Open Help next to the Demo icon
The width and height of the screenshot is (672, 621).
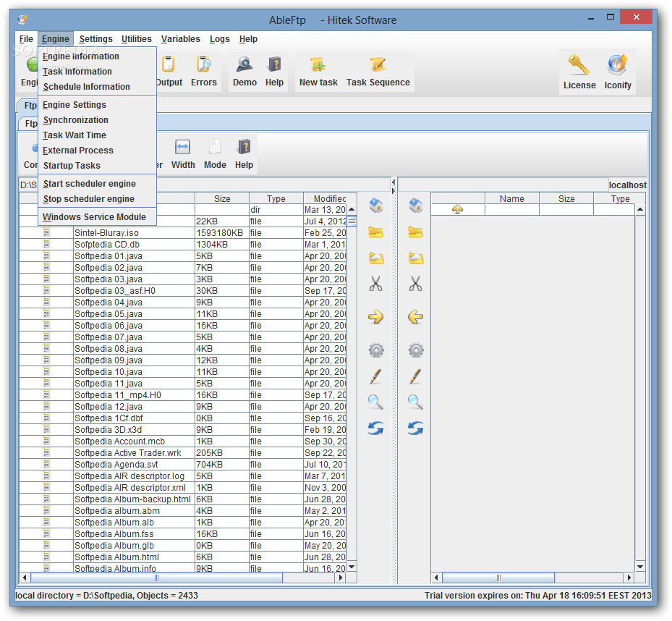click(x=274, y=71)
